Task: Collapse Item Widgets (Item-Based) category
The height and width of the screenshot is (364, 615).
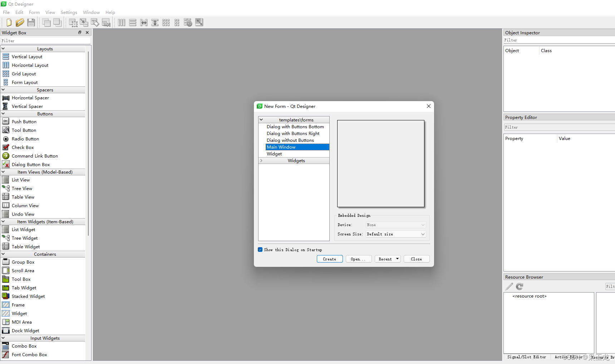Action: click(3, 222)
